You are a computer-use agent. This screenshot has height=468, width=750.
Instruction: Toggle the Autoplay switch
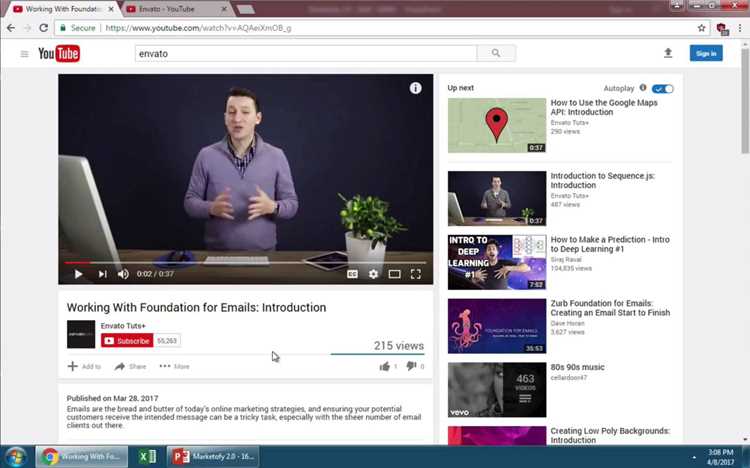coord(662,89)
